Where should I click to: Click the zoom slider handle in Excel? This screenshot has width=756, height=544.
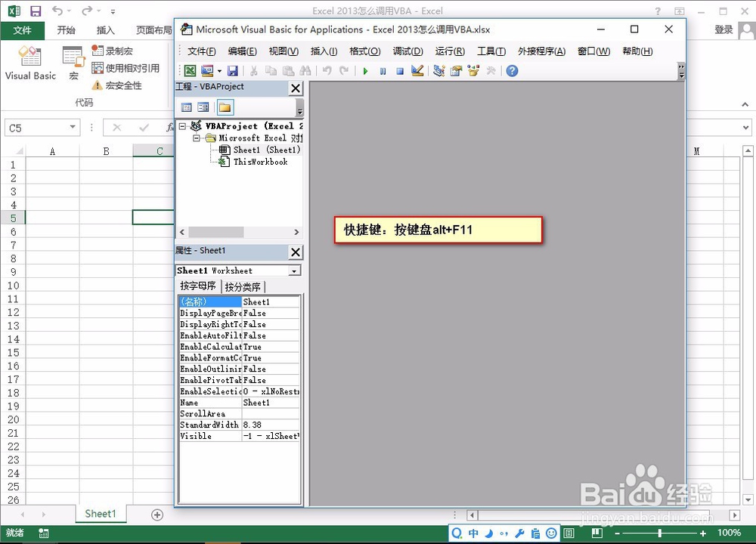[659, 533]
